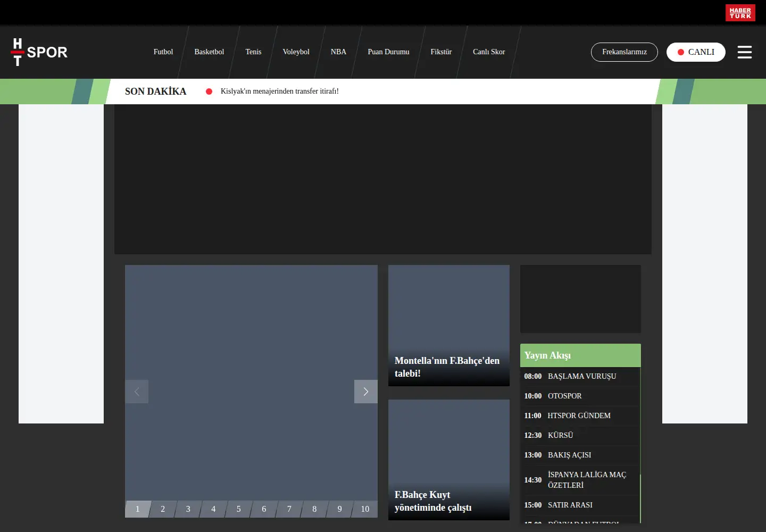Select slide 8 in carousel pagination

tap(314, 509)
